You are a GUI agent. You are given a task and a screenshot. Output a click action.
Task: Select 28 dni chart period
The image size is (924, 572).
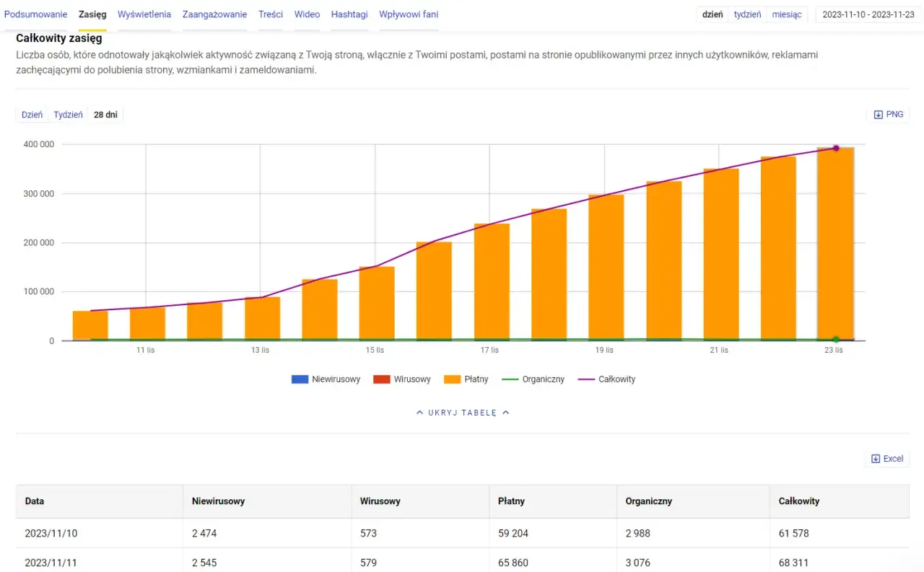tap(105, 115)
